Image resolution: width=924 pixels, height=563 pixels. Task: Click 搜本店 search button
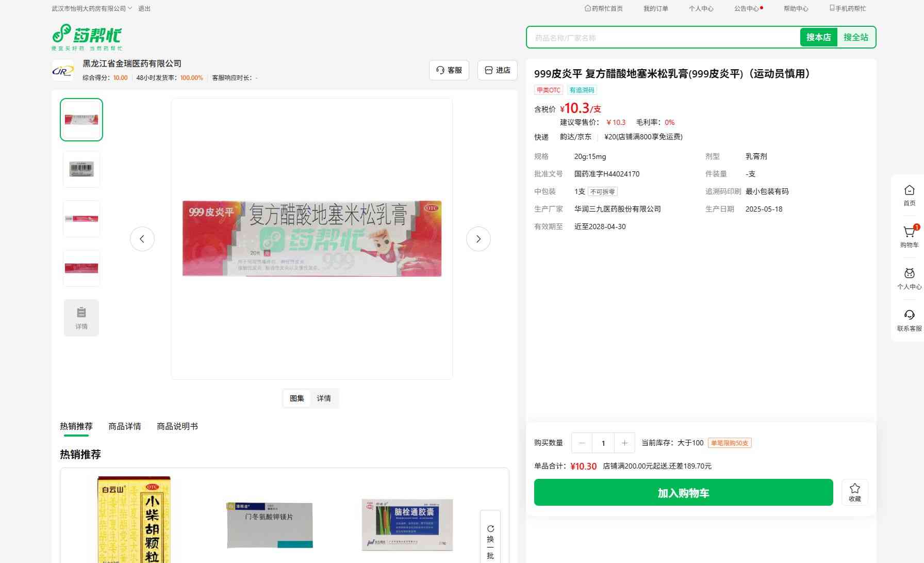[x=818, y=37]
